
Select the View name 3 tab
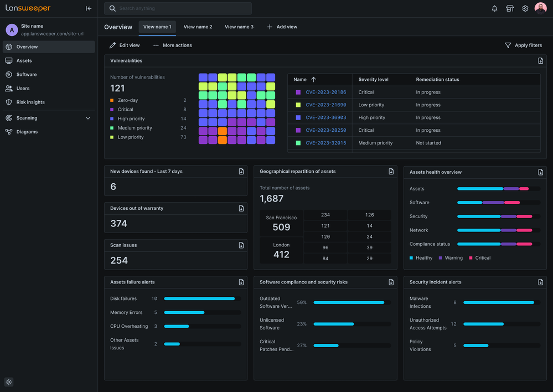(x=239, y=27)
